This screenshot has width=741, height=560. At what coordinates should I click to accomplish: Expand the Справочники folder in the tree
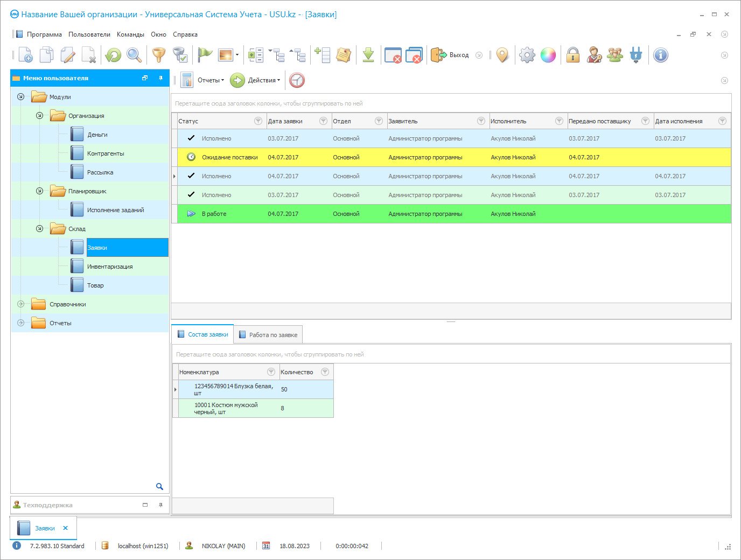pyautogui.click(x=21, y=304)
